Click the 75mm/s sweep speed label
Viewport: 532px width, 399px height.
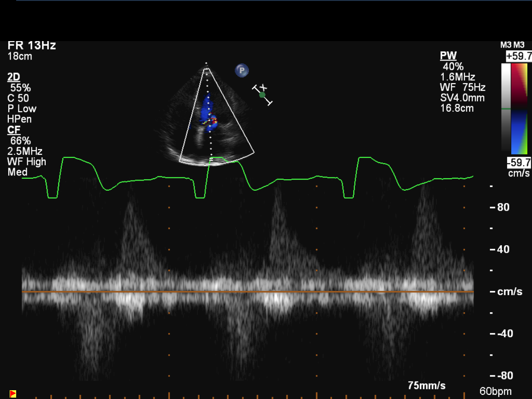[x=427, y=386]
